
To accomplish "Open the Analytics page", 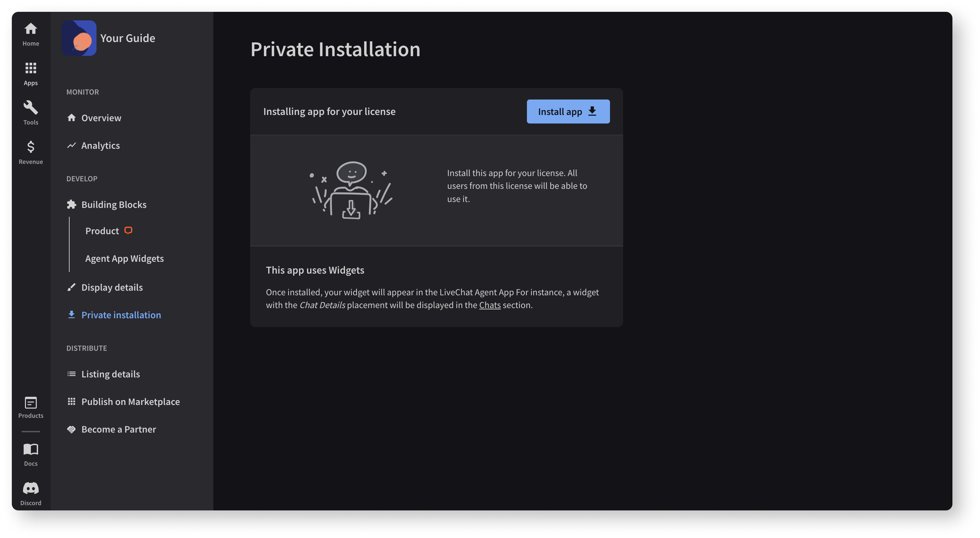I will tap(100, 145).
